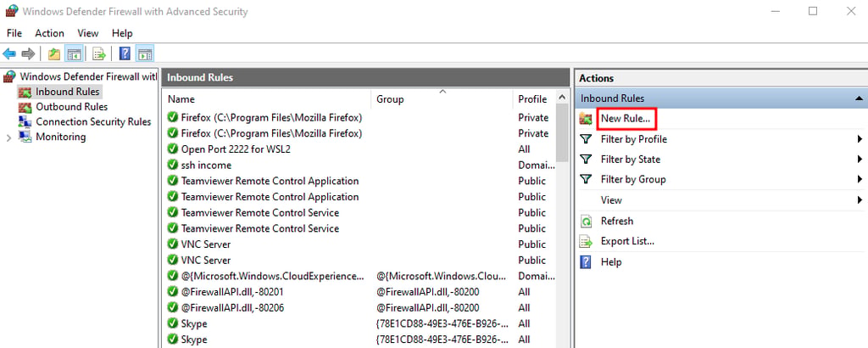Image resolution: width=868 pixels, height=348 pixels.
Task: Click the green check icon beside ssh income
Action: pyautogui.click(x=173, y=166)
